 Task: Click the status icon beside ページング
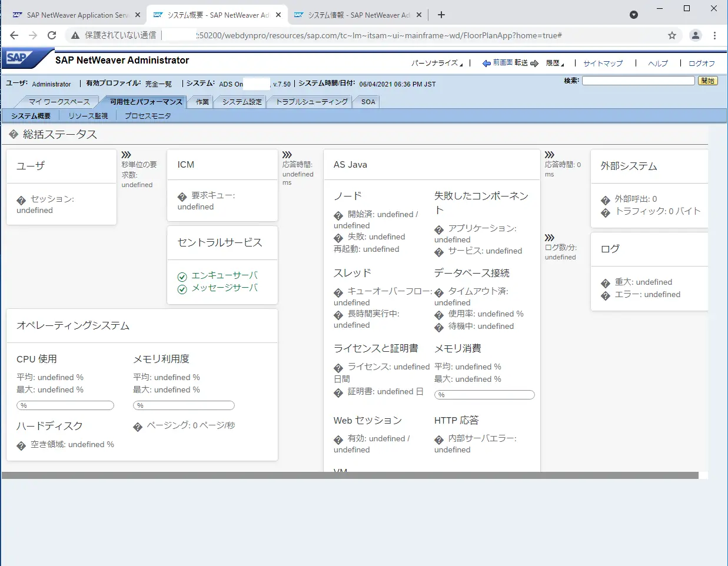click(138, 427)
